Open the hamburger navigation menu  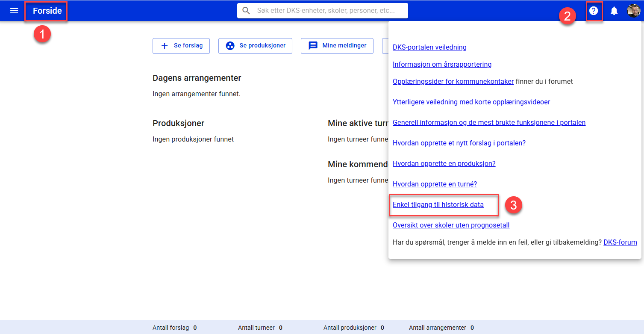(x=14, y=11)
